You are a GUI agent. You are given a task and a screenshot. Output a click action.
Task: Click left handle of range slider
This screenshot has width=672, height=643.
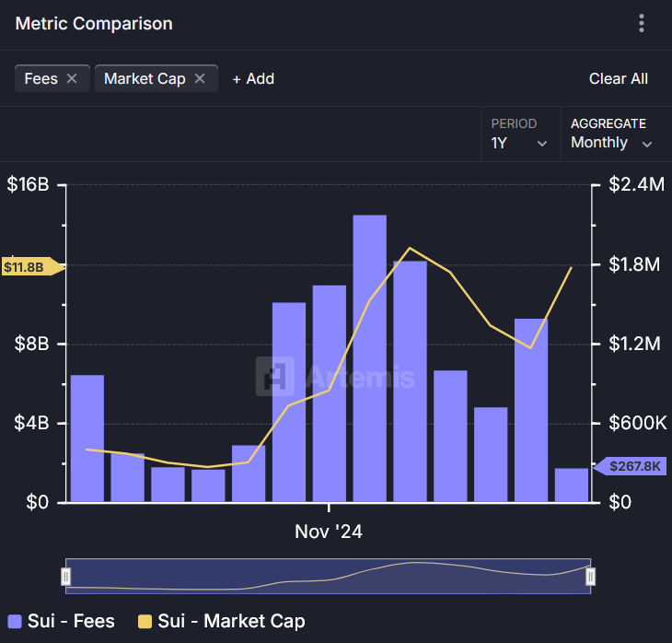coord(65,577)
